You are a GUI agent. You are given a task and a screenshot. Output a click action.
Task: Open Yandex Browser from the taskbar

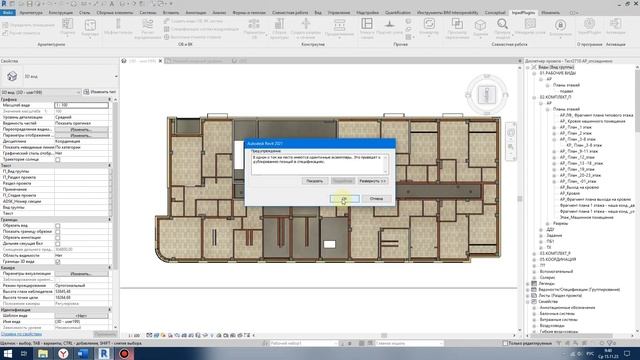click(63, 353)
